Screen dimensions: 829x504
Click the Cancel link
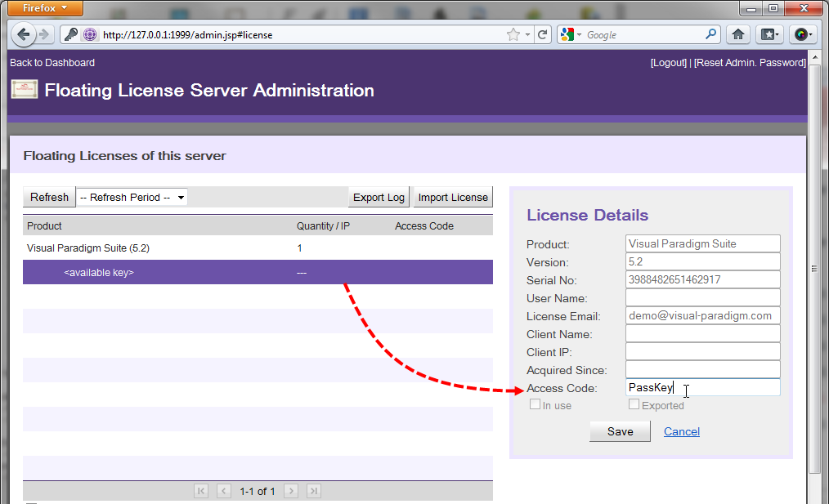[x=681, y=431]
